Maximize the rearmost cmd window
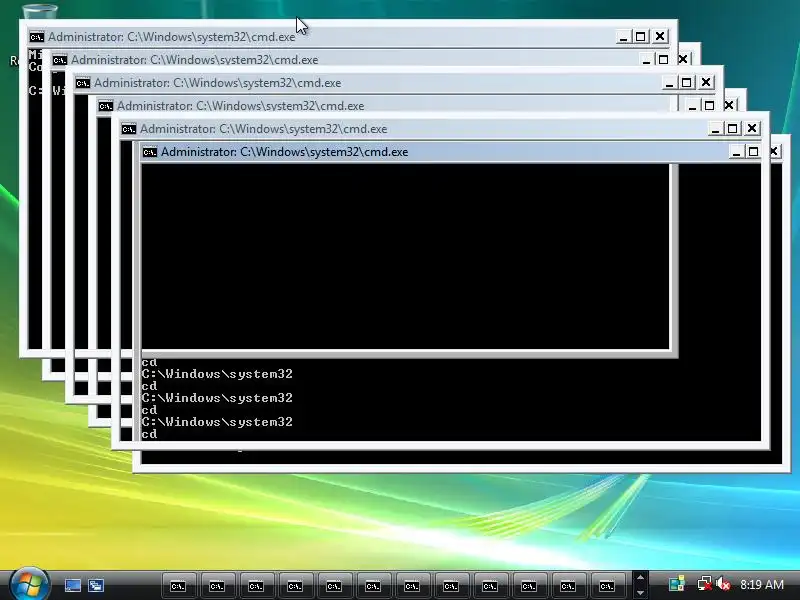This screenshot has width=800, height=600. coord(640,36)
